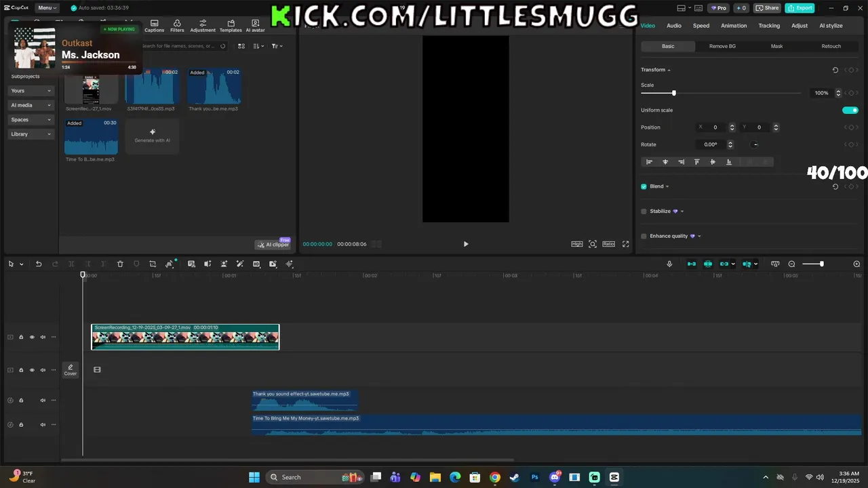Reset the Transform settings
This screenshot has height=488, width=868.
tap(835, 70)
